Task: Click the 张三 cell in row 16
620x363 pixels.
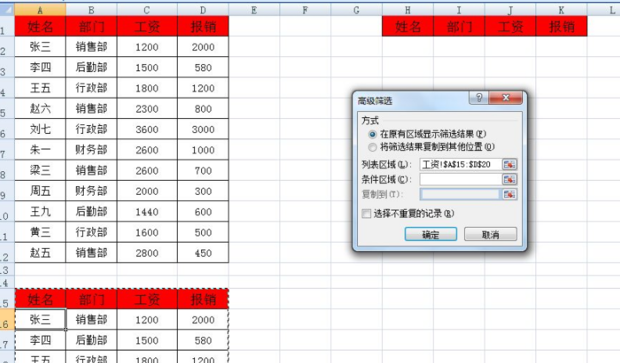Action: [40, 320]
